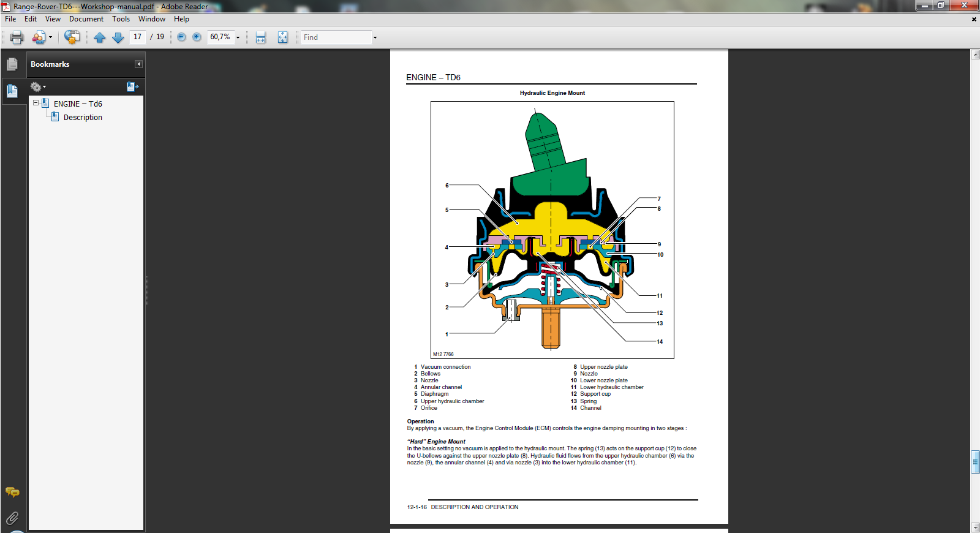Go to previous page with the up arrow
Screen dimensions: 980x533
point(100,37)
